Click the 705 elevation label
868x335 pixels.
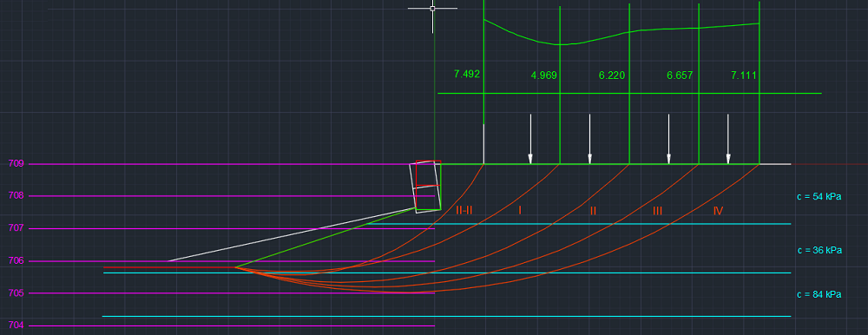[x=16, y=292]
